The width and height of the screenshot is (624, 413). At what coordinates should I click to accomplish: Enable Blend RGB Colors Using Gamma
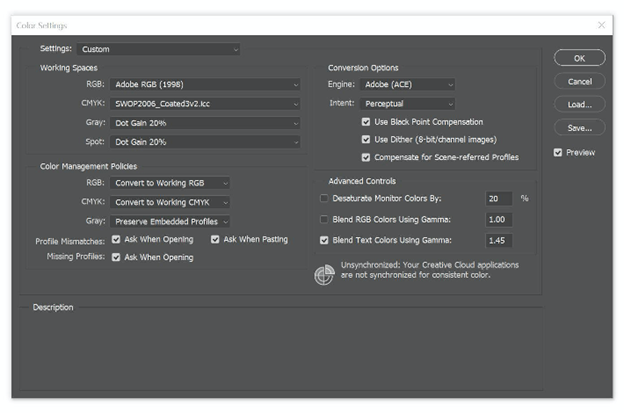pyautogui.click(x=324, y=219)
